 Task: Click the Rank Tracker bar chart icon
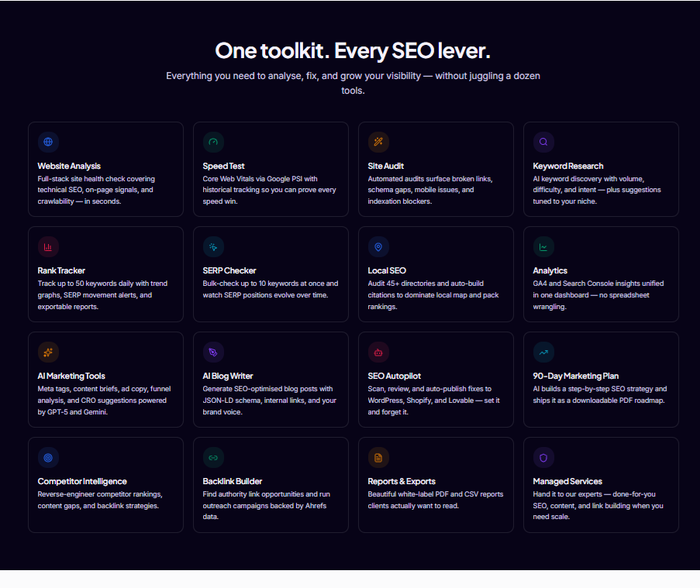click(x=48, y=246)
